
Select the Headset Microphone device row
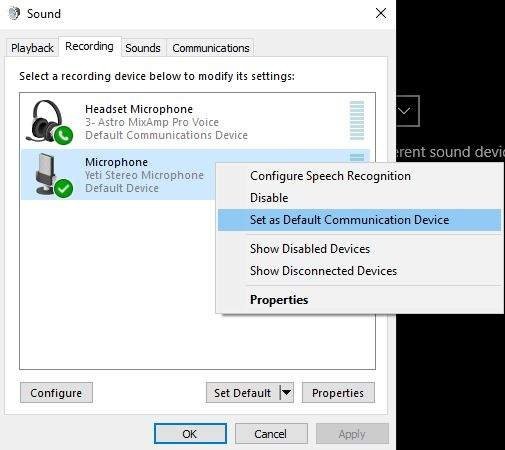pos(195,122)
